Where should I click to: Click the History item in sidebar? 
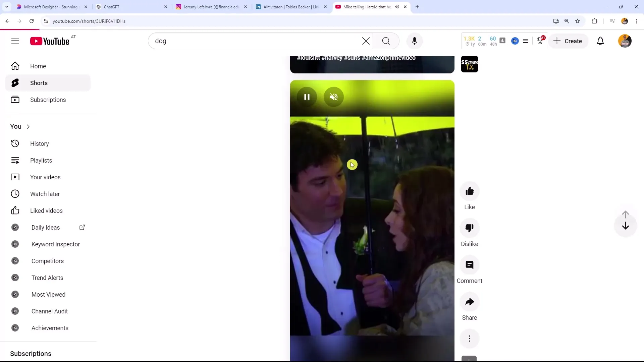(x=39, y=144)
